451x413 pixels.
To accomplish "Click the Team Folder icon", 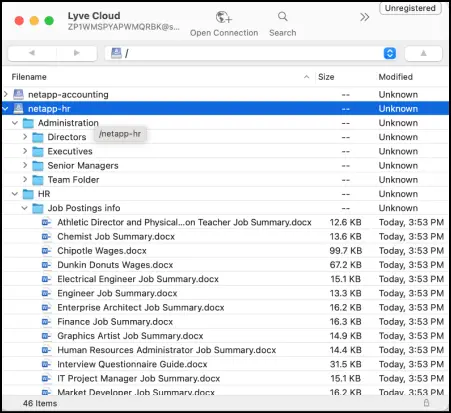I will tap(38, 180).
